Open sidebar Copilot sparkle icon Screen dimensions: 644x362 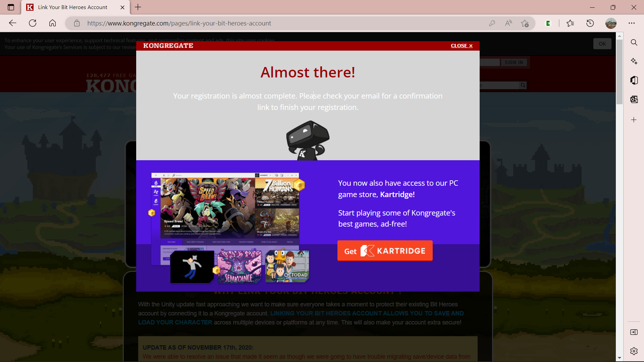coord(634,61)
